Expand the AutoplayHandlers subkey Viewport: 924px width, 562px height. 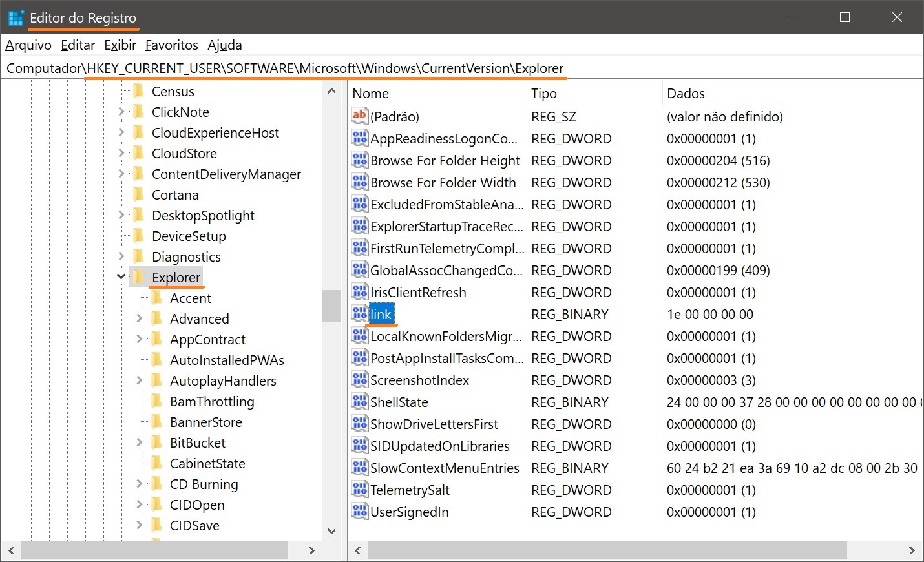coord(139,380)
